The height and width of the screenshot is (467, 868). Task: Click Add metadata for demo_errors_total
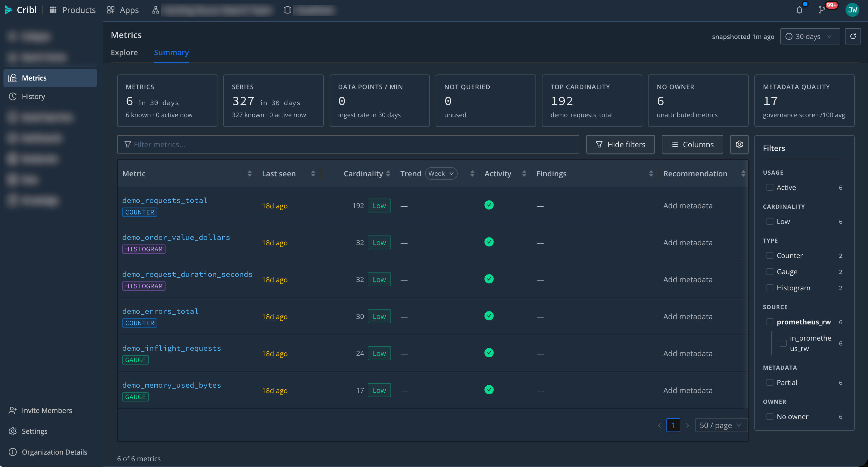[x=688, y=317]
